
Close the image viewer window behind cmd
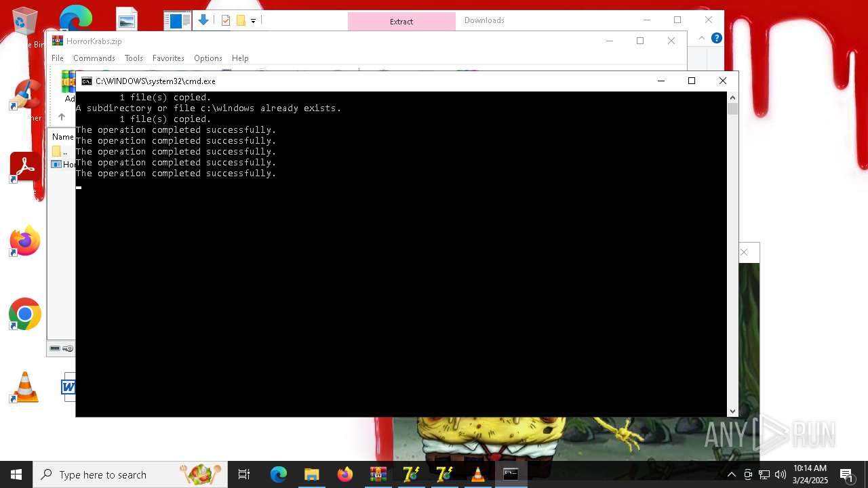coord(745,252)
